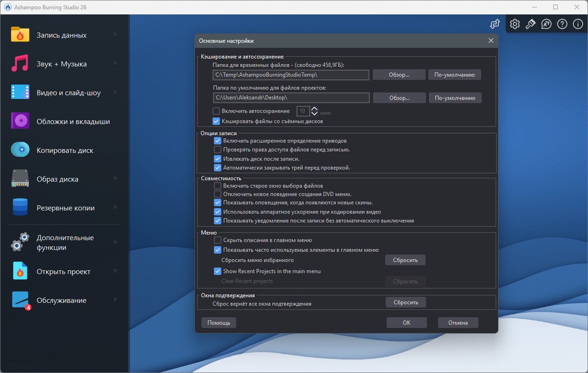The width and height of the screenshot is (588, 373).
Task: Click the Звук + Музыка music note icon
Action: [x=20, y=64]
